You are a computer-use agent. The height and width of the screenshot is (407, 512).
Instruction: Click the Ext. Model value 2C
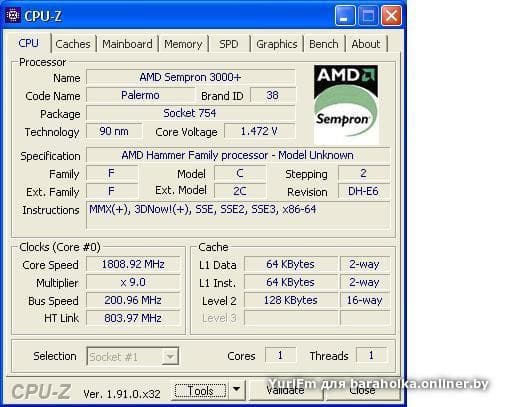240,191
